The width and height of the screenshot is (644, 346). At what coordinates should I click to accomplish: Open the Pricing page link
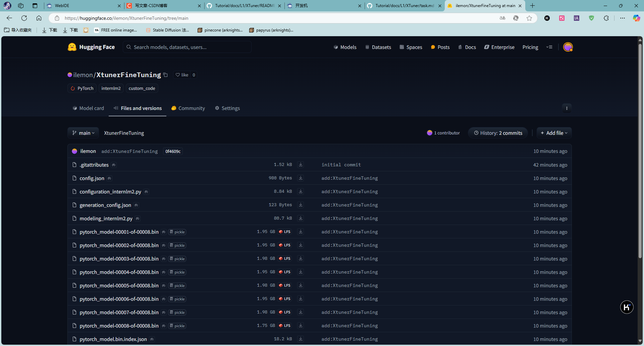tap(530, 47)
